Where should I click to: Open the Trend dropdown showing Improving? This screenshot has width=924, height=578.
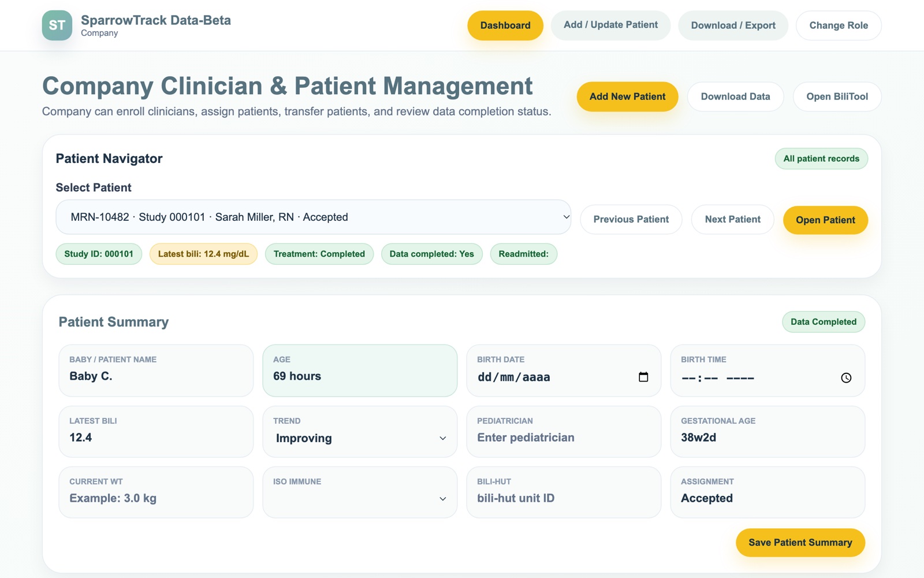click(x=360, y=438)
